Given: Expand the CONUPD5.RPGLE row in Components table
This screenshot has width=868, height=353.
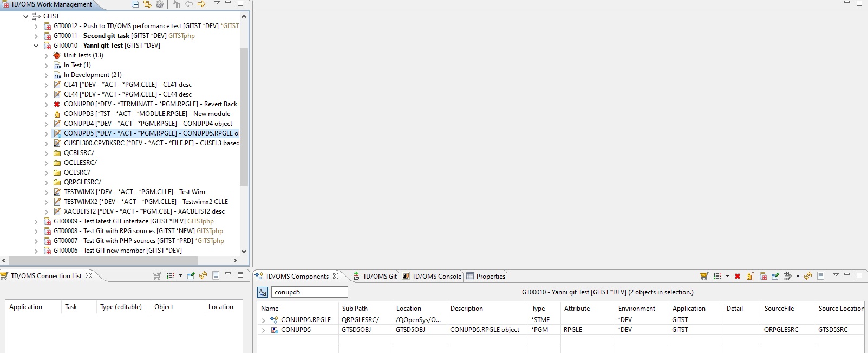Looking at the screenshot, I should pos(264,320).
